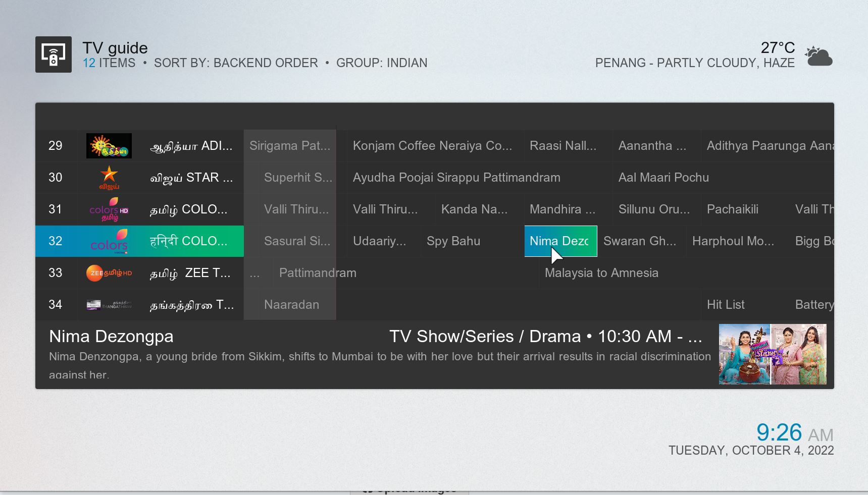Viewport: 868px width, 495px height.
Task: Select the Adithya channel logo
Action: [x=109, y=146]
